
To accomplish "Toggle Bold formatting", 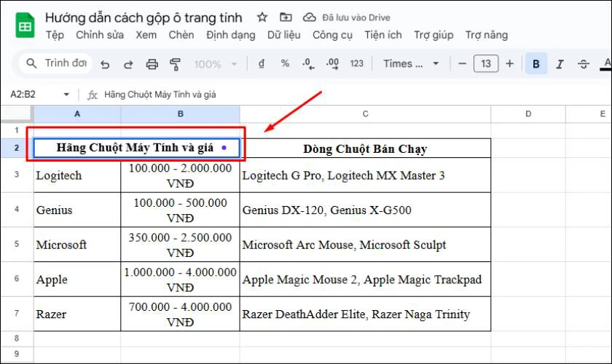I will click(x=536, y=63).
